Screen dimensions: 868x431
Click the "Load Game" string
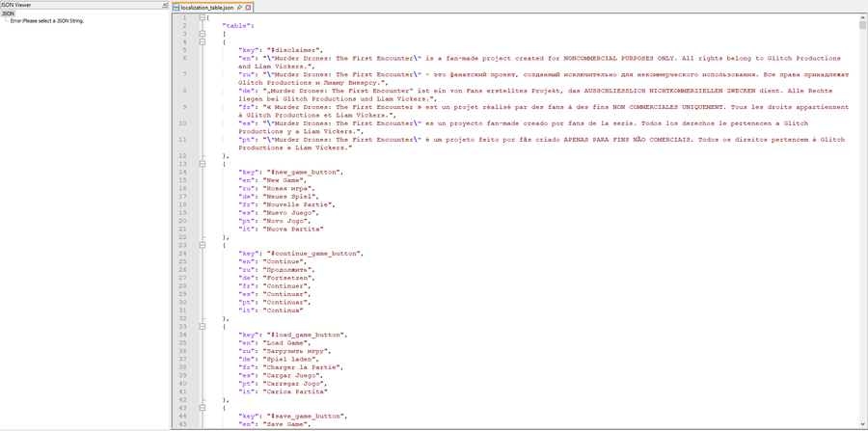coord(286,343)
